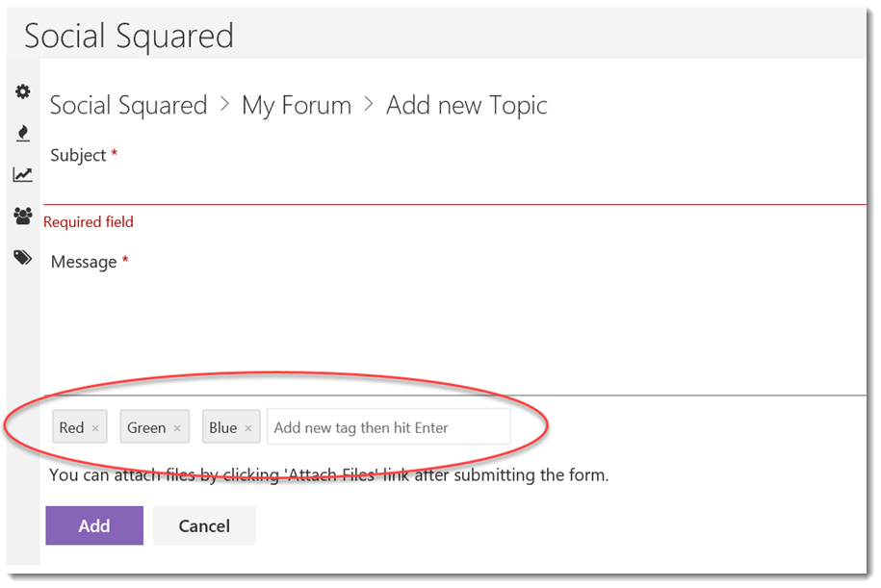Click the Add new Topic breadcrumb
Image resolution: width=881 pixels, height=588 pixels.
coord(466,106)
